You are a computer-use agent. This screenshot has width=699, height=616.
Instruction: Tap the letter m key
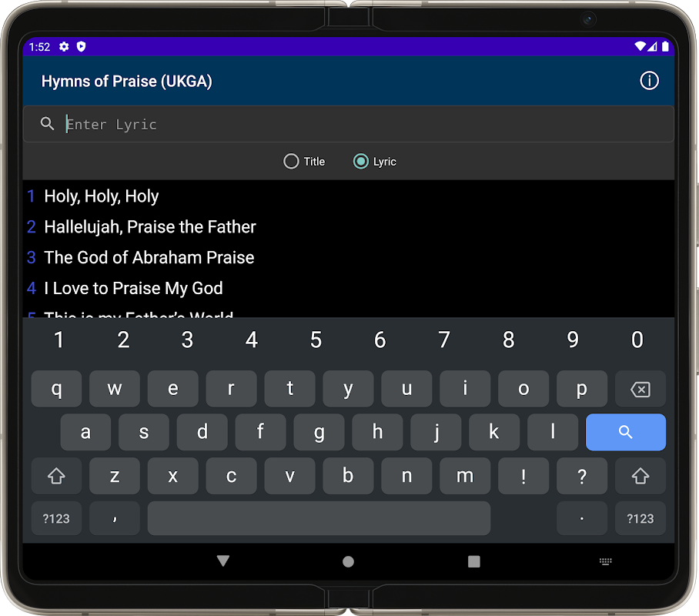click(465, 476)
